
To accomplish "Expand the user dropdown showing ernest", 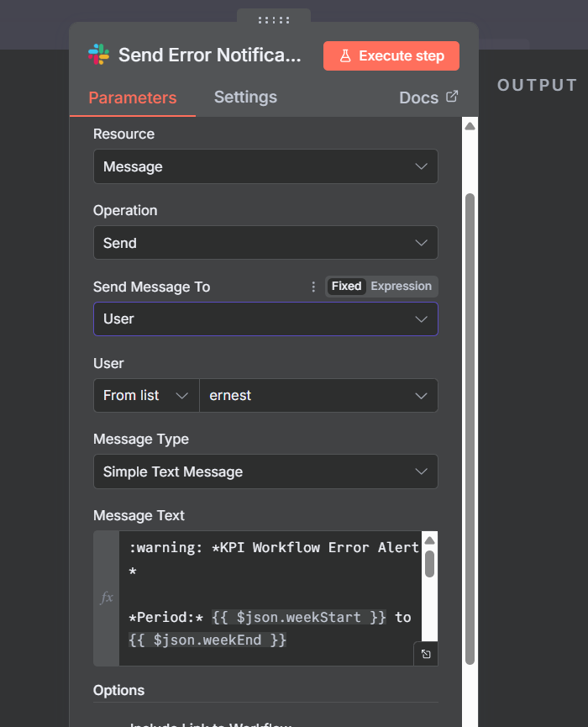I will 318,395.
